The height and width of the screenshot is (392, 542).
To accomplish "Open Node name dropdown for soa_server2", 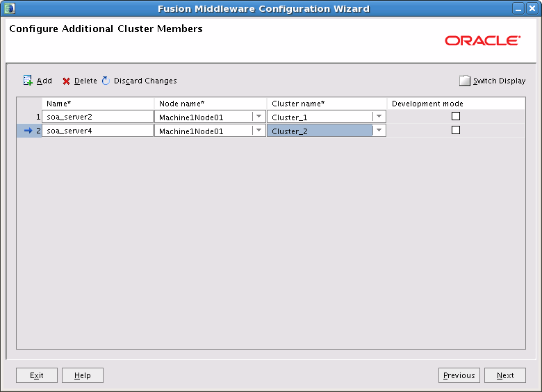I will pyautogui.click(x=259, y=117).
